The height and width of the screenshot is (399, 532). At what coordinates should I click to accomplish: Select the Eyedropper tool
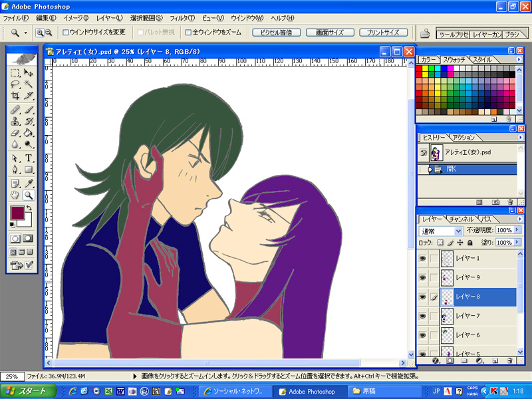[29, 184]
